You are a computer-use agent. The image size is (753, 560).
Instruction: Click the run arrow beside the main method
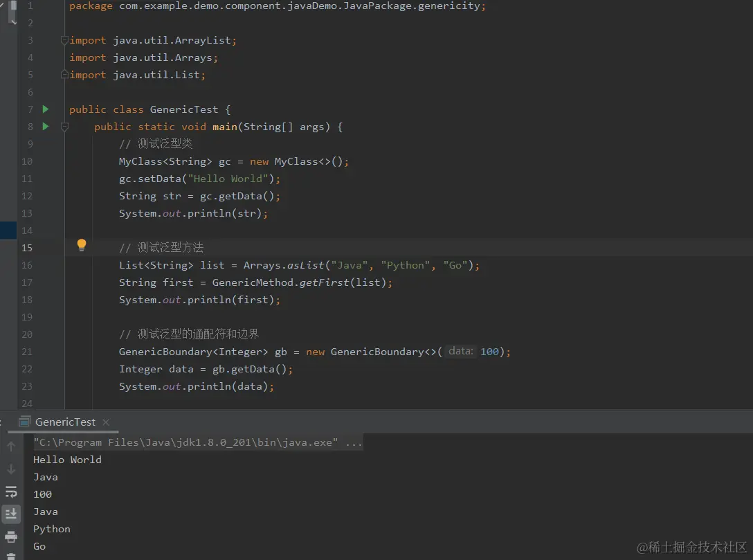pyautogui.click(x=46, y=126)
